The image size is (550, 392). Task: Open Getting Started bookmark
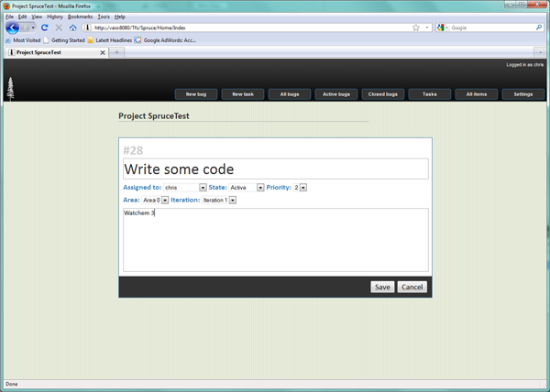click(64, 40)
